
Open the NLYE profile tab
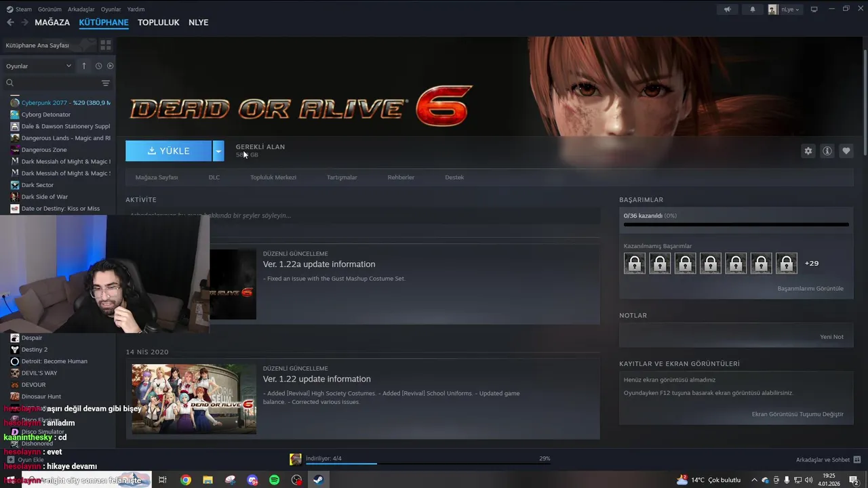pyautogui.click(x=198, y=22)
